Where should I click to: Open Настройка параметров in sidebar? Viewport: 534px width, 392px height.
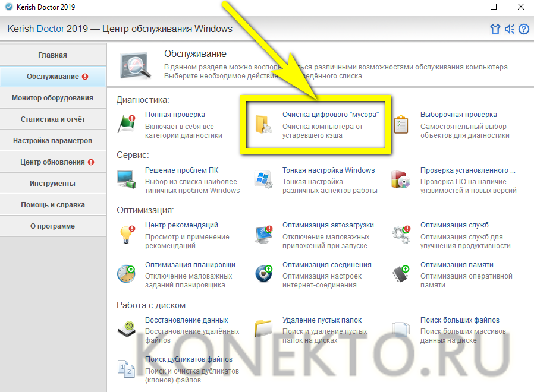(53, 141)
